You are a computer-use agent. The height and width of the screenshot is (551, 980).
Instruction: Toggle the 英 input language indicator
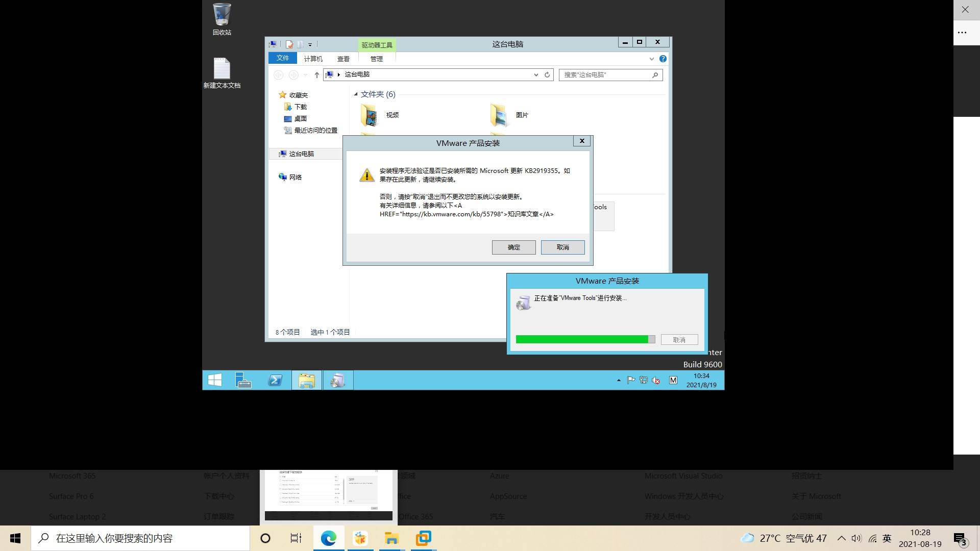887,538
